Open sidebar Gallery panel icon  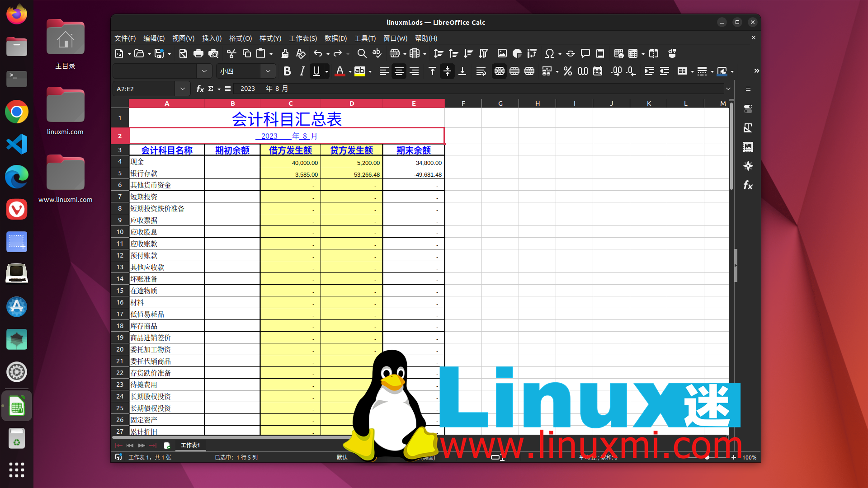[748, 147]
